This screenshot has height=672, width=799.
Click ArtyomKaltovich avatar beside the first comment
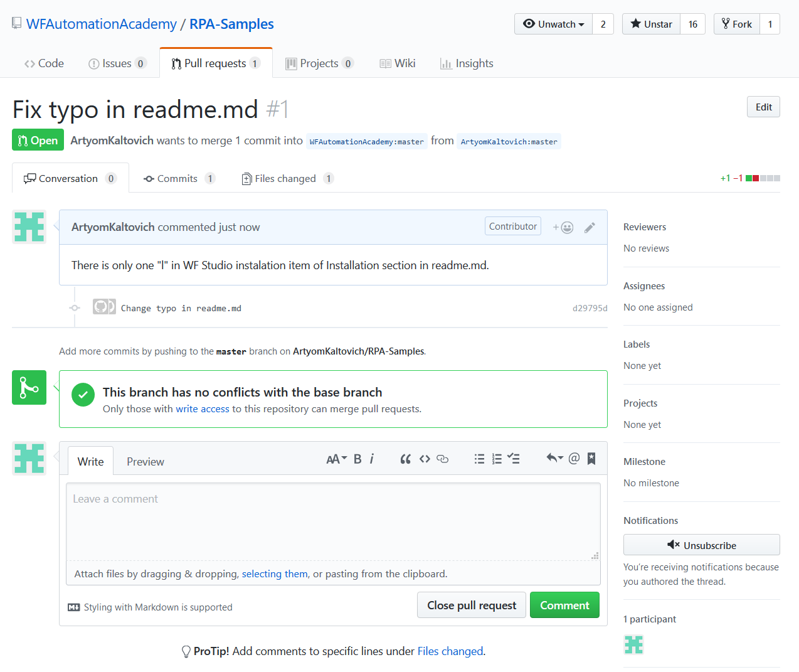coord(29,227)
